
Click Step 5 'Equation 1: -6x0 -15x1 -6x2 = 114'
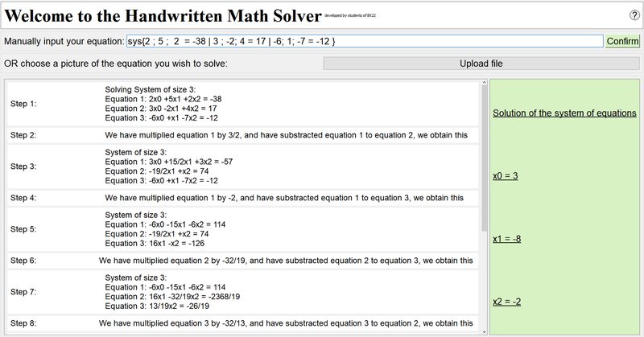(x=165, y=224)
